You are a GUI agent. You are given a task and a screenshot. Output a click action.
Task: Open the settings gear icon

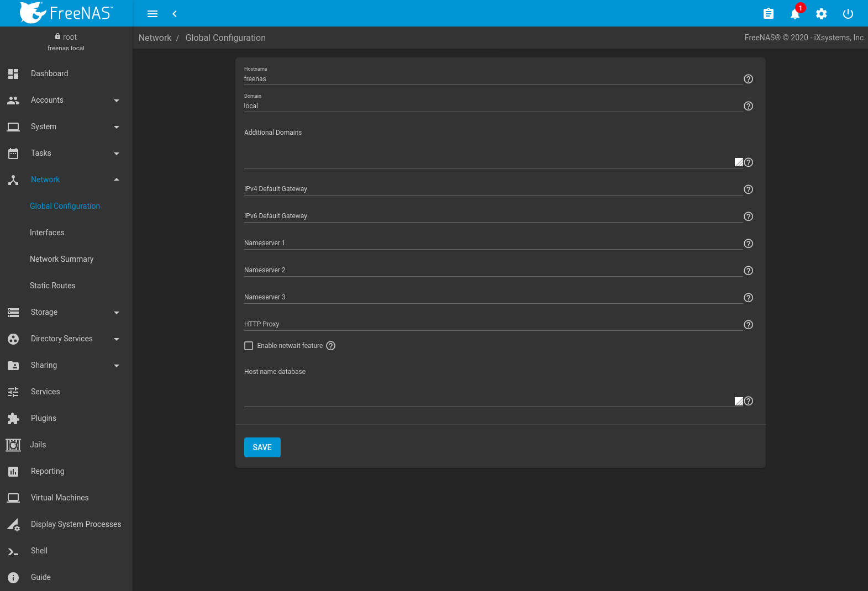[x=821, y=14]
